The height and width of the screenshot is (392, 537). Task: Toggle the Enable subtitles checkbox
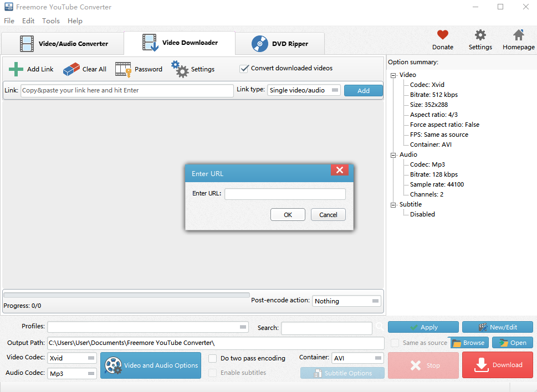[212, 373]
